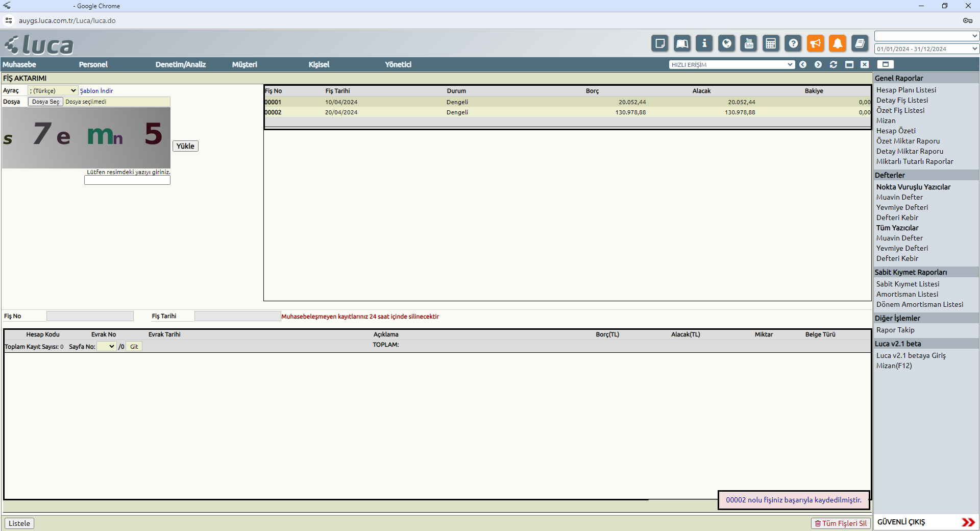980x531 pixels.
Task: Open the orange megaphone announcements icon
Action: click(x=816, y=43)
